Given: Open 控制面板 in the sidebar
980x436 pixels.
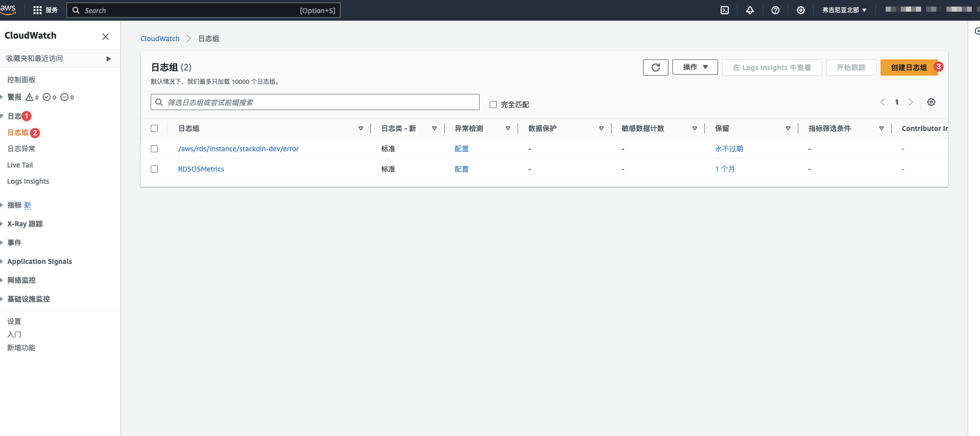Looking at the screenshot, I should tap(21, 80).
